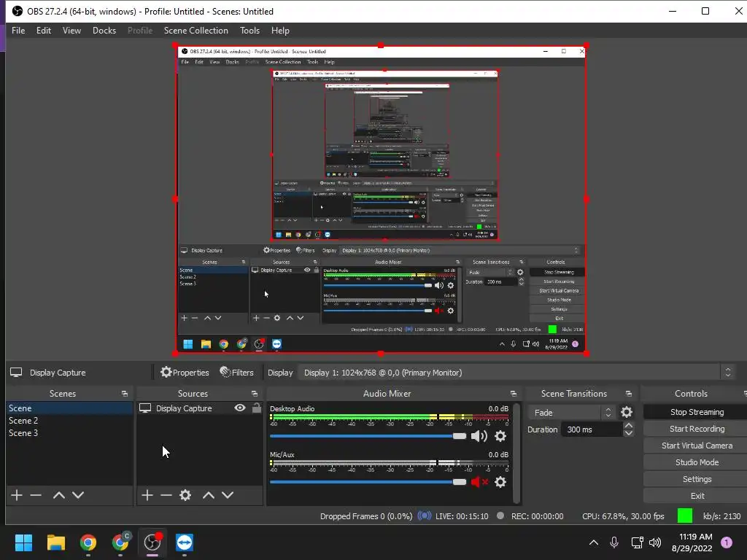
Task: Toggle the Display Capture lock
Action: click(x=257, y=408)
